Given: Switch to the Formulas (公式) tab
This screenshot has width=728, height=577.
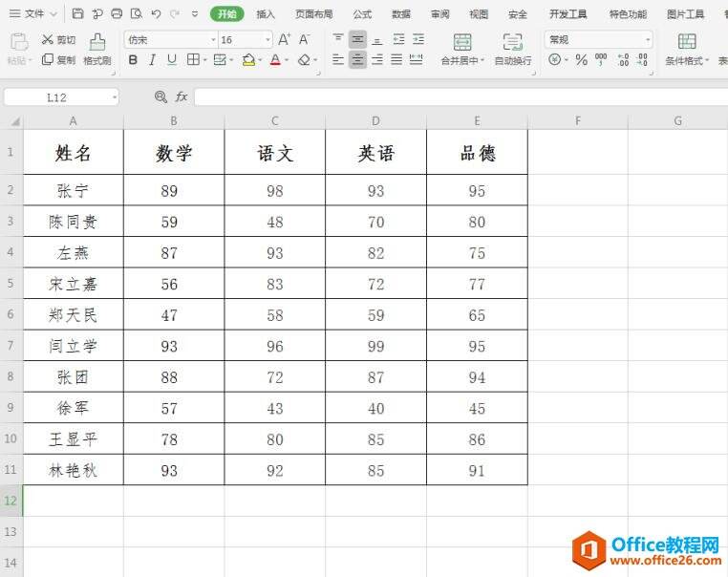Looking at the screenshot, I should tap(362, 14).
